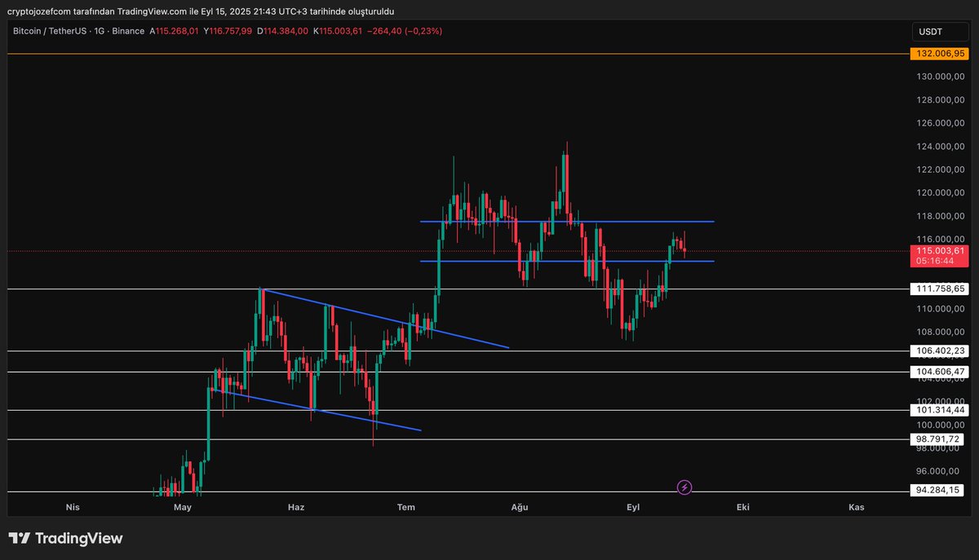Click the 122.000,00 axis value

pyautogui.click(x=940, y=170)
